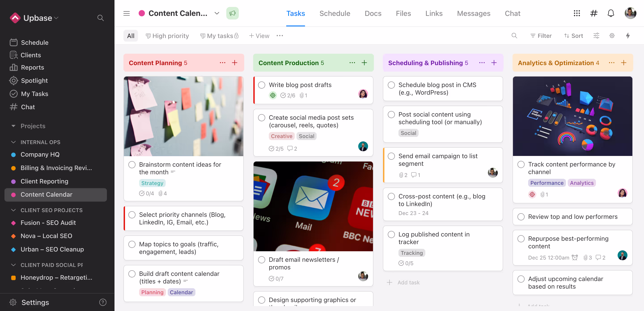Open the sidebar search magnifier

click(100, 18)
